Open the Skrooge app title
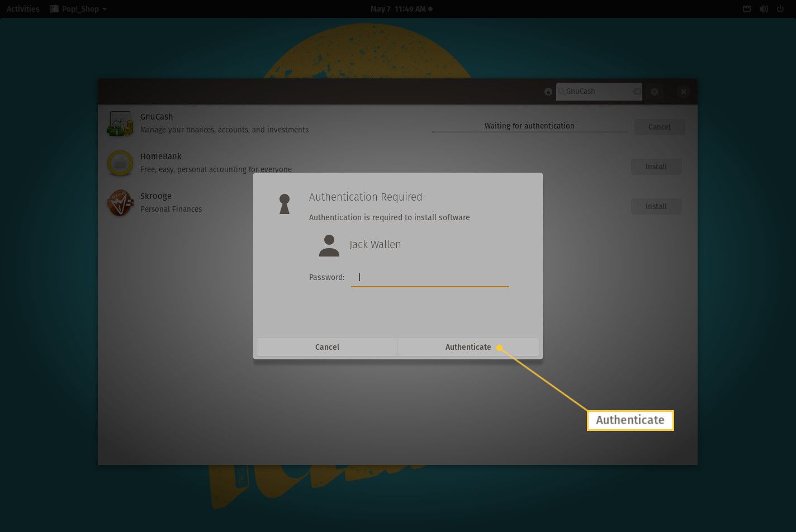Screen dimensions: 796x532 (x=156, y=196)
